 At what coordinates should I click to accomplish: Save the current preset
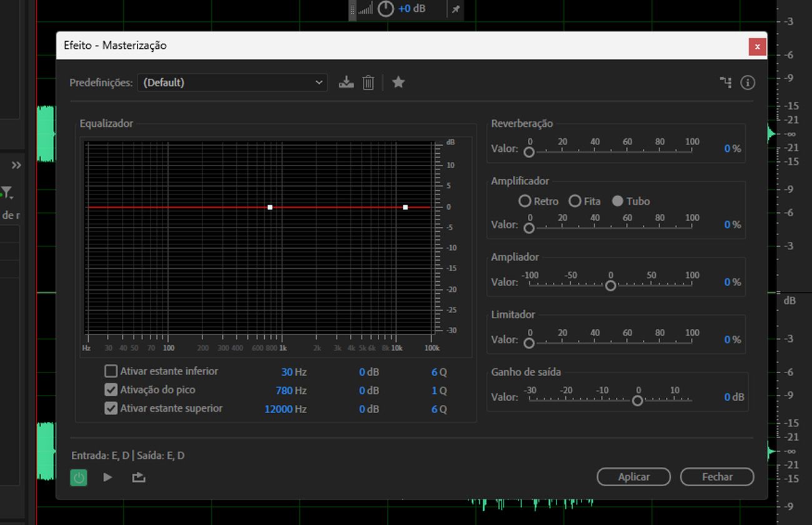[345, 82]
